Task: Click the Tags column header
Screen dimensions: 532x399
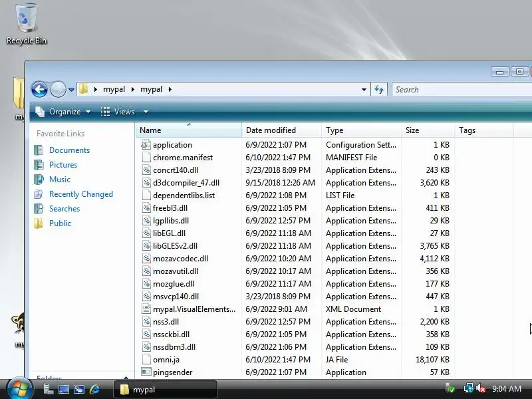Action: coord(484,130)
